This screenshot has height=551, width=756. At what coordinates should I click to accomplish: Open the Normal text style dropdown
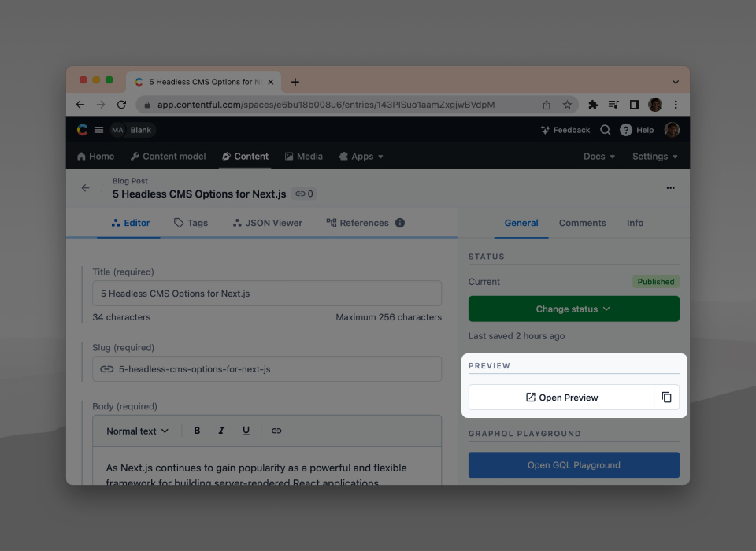(136, 431)
